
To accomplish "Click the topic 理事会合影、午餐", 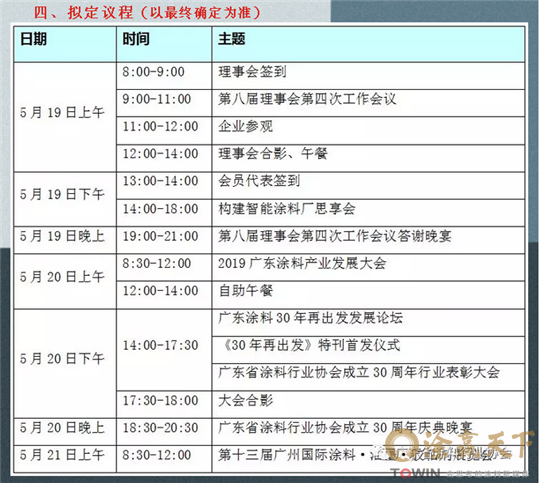I will 273,153.
